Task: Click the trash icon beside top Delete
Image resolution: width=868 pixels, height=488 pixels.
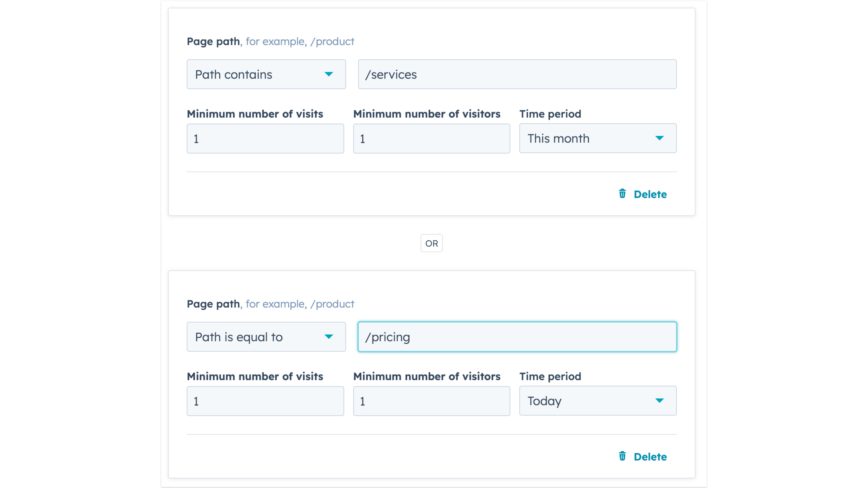Action: (622, 194)
